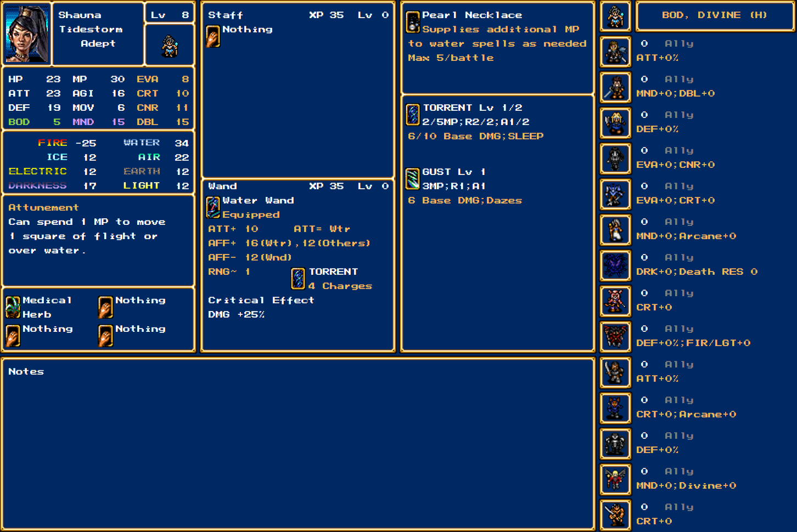Choose the ally icon with CRT+0;Arcane+0

[x=615, y=408]
